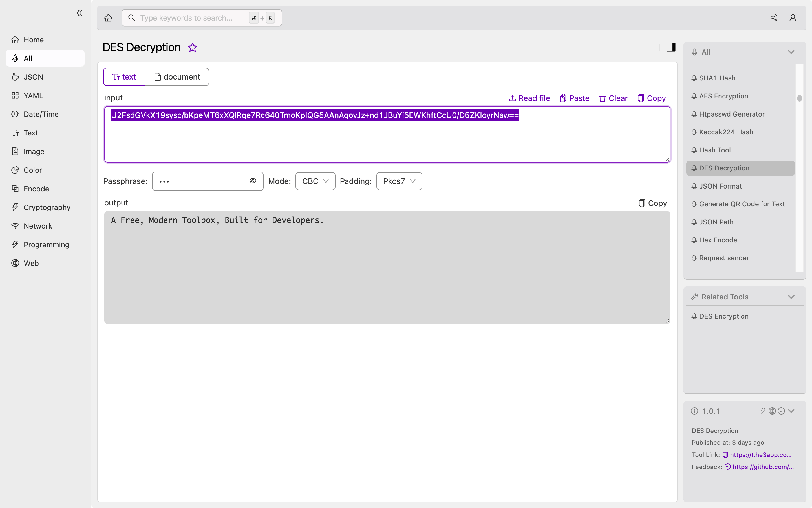Click the home icon in top bar
812x508 pixels.
pyautogui.click(x=108, y=18)
